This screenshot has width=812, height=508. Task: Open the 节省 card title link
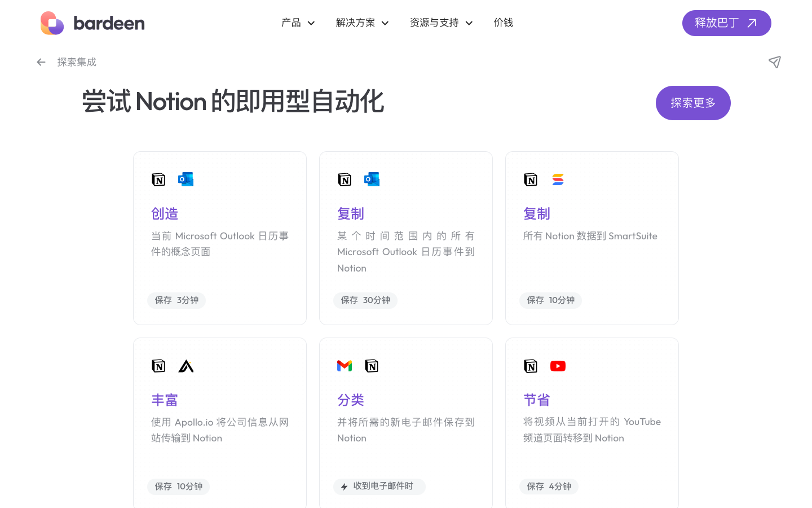pyautogui.click(x=537, y=400)
